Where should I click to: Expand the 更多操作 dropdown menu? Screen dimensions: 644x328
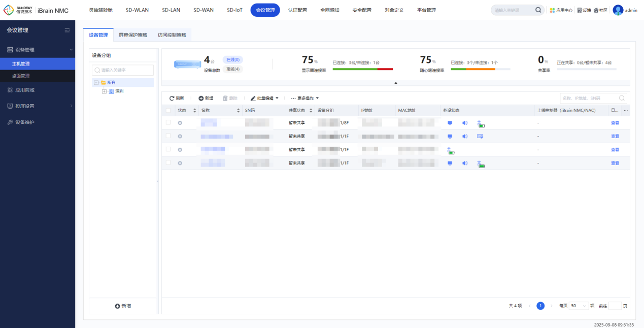tap(304, 98)
